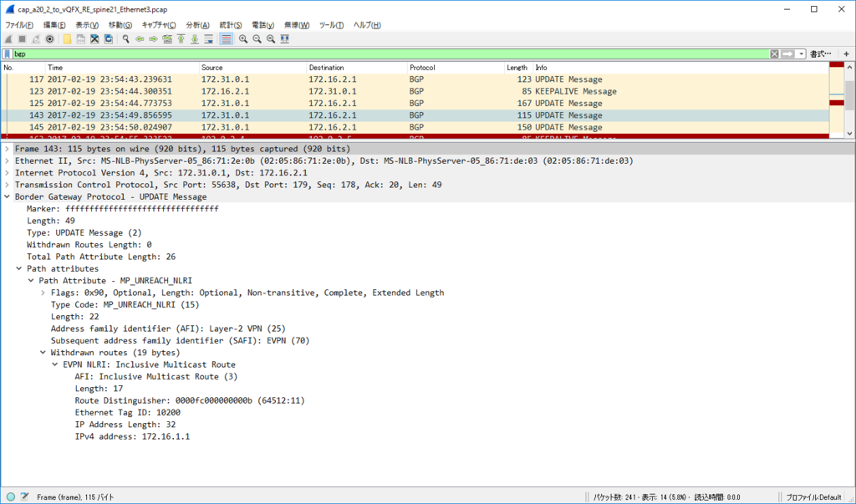Save this capture file
This screenshot has width=856, height=504.
click(81, 38)
